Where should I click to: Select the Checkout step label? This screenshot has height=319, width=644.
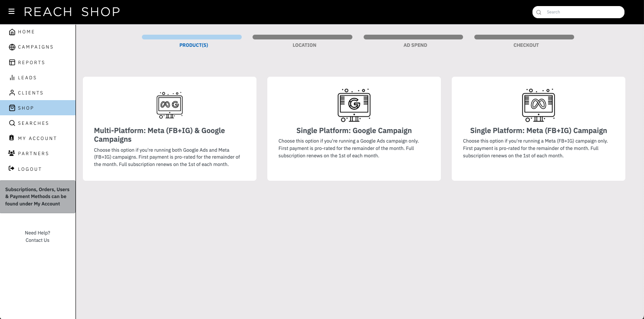(x=526, y=45)
